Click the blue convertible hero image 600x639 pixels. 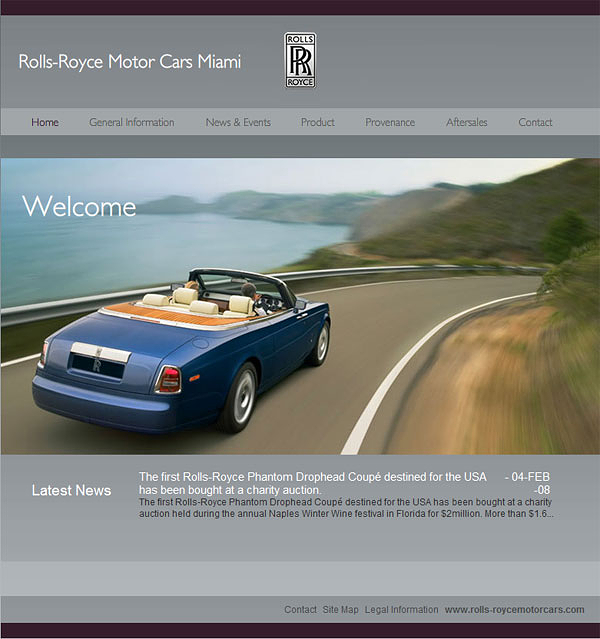300,306
